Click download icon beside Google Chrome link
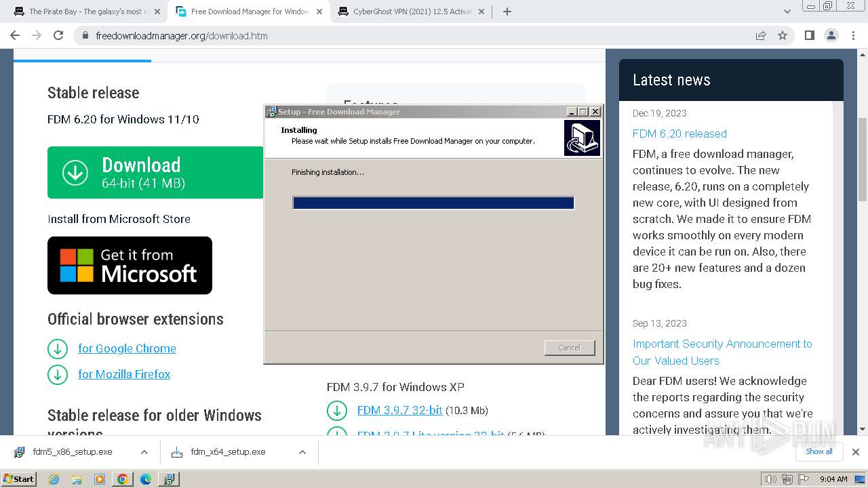The height and width of the screenshot is (488, 868). pos(58,349)
